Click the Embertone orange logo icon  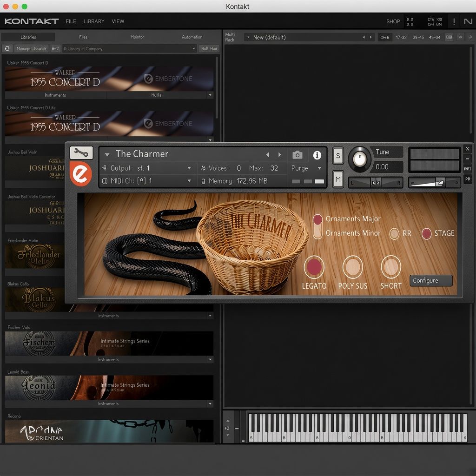click(x=81, y=174)
